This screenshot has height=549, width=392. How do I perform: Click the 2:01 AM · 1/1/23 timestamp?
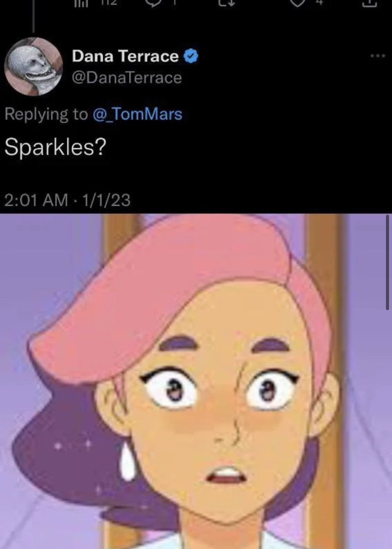[67, 200]
